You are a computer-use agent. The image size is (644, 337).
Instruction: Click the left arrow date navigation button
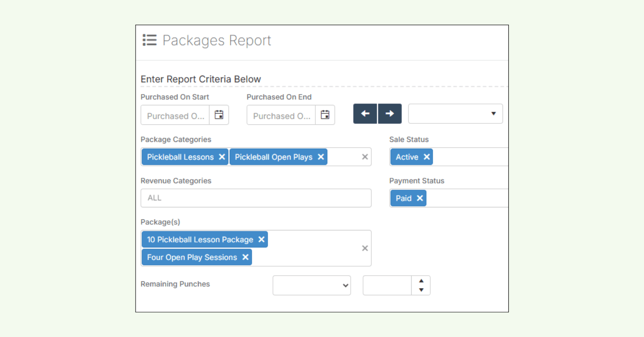coord(365,114)
